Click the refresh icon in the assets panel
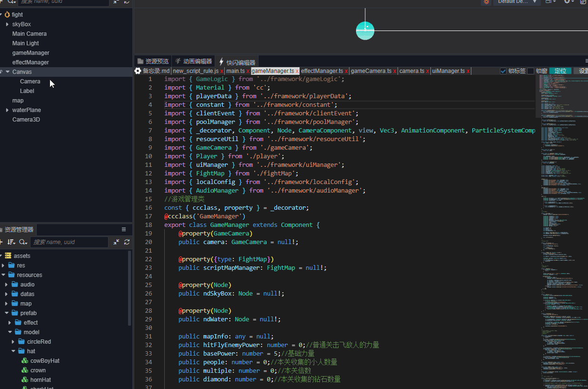588x389 pixels. 127,242
